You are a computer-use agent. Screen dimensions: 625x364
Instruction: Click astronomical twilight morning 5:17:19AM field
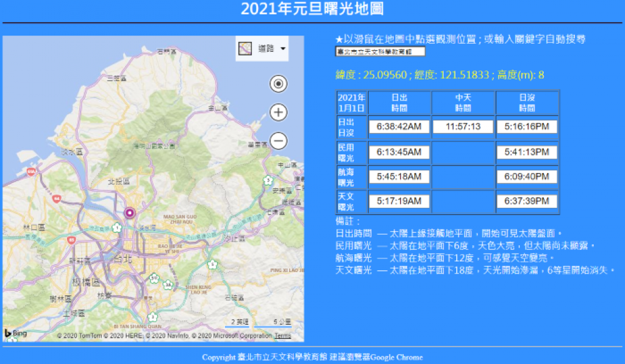pos(399,201)
